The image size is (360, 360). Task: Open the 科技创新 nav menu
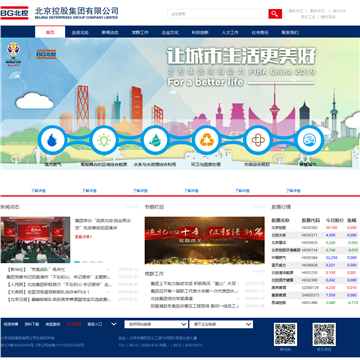(200, 33)
